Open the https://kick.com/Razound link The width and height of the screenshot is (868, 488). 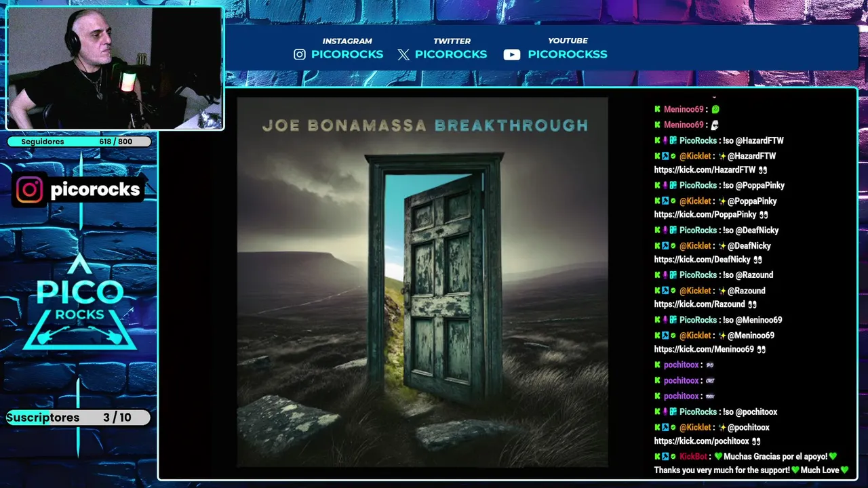[699, 304]
